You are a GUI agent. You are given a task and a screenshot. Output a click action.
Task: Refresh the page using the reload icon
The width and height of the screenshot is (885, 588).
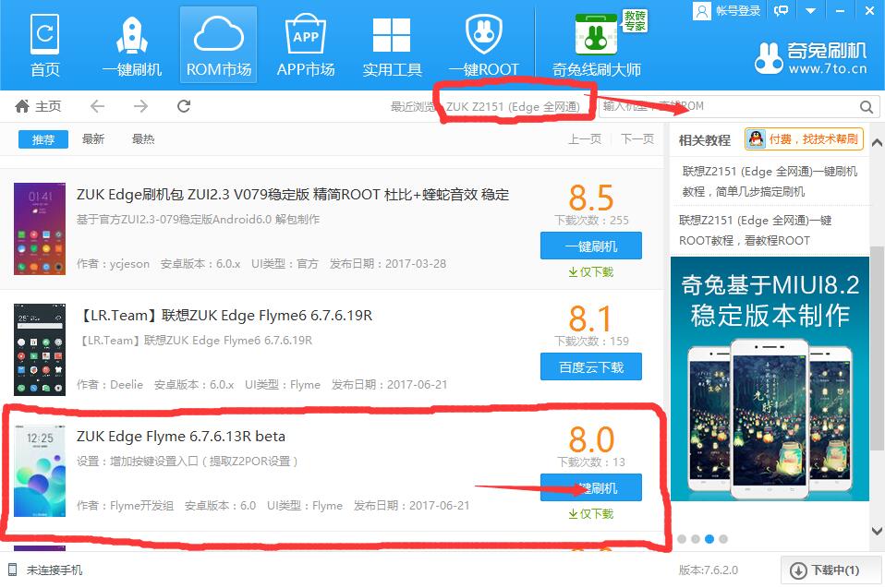point(183,106)
